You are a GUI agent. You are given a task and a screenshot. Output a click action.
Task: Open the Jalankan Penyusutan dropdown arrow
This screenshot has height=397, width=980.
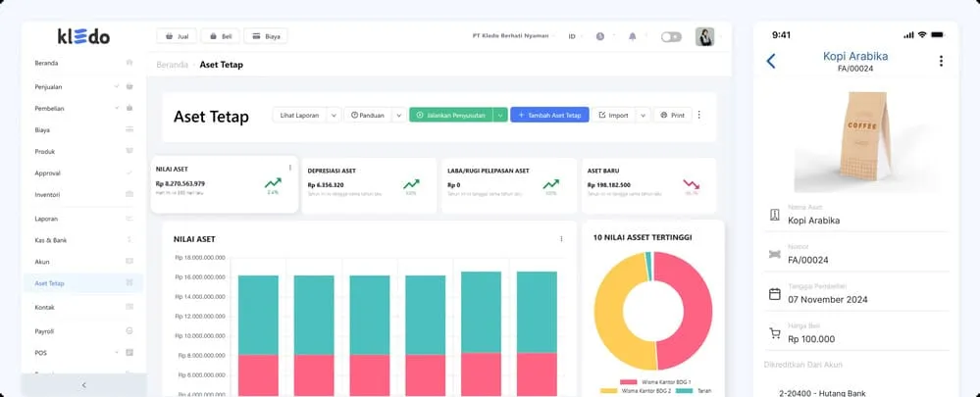(500, 115)
